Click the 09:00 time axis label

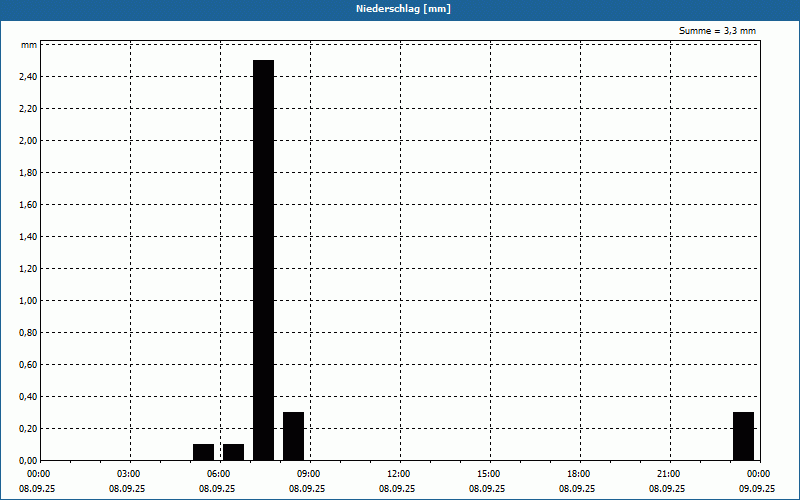click(308, 474)
